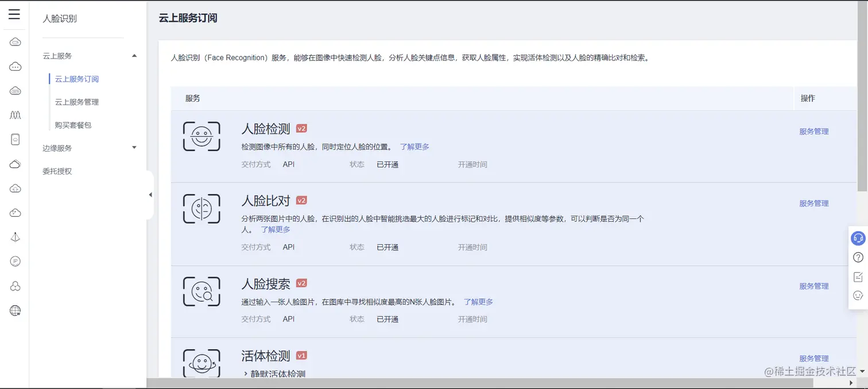868x389 pixels.
Task: Click API delivery value in 人脸搜索 row
Action: (x=289, y=319)
